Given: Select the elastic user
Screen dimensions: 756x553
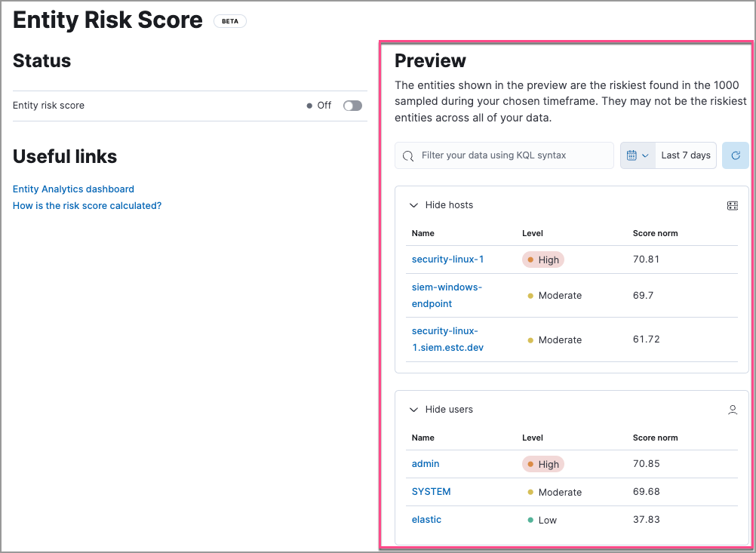Looking at the screenshot, I should click(426, 519).
